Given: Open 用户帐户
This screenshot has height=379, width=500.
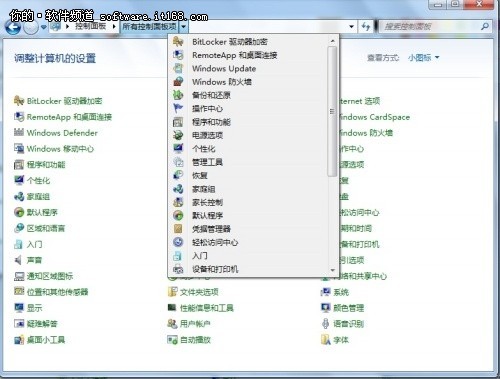Looking at the screenshot, I should pos(195,324).
